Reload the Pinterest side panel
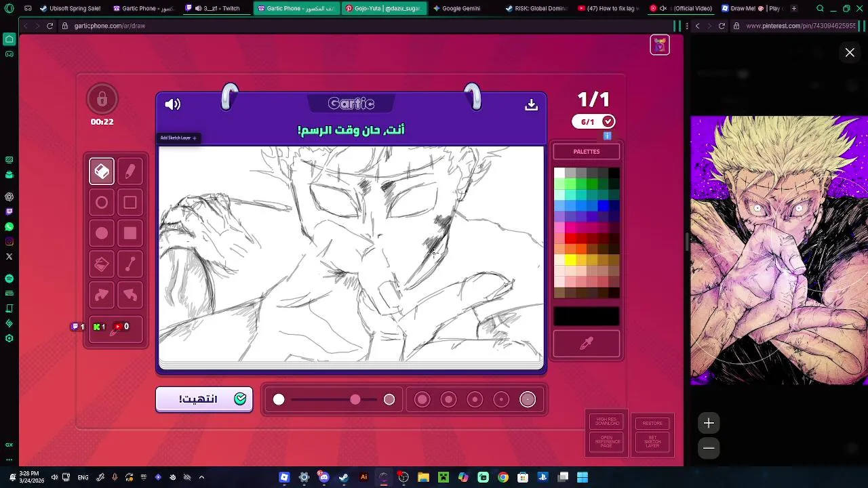868x488 pixels. [722, 26]
